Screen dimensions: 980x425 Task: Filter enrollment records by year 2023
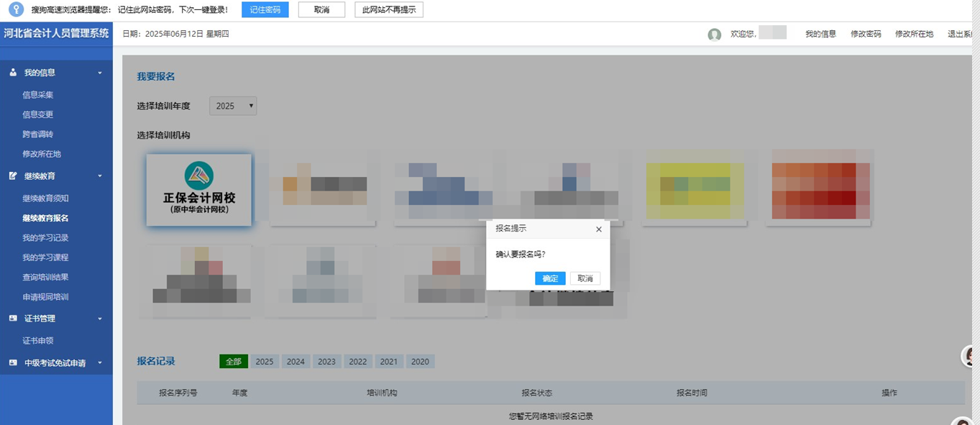[x=326, y=362]
